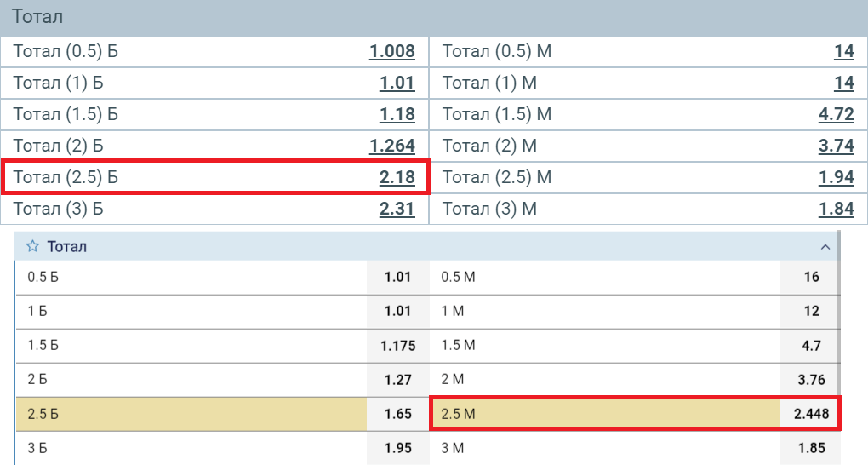Select odds 1.18 for Тотал (1.5) Б

pos(397,114)
